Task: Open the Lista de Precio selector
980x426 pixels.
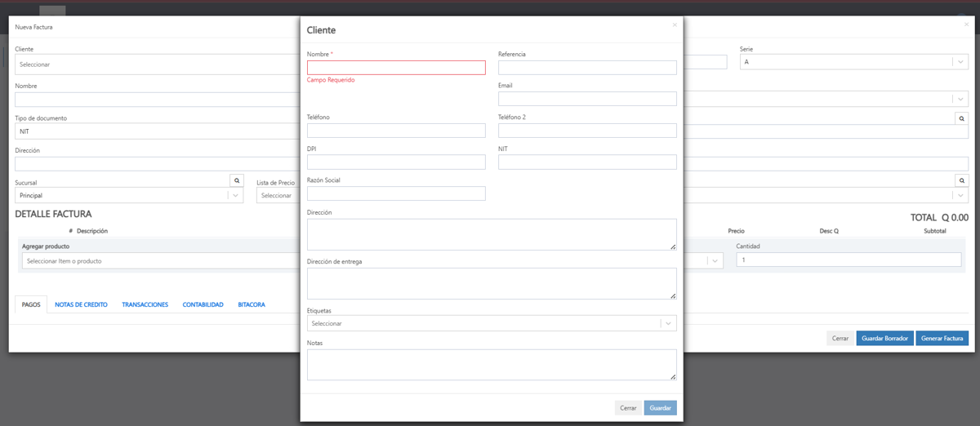Action: point(278,196)
